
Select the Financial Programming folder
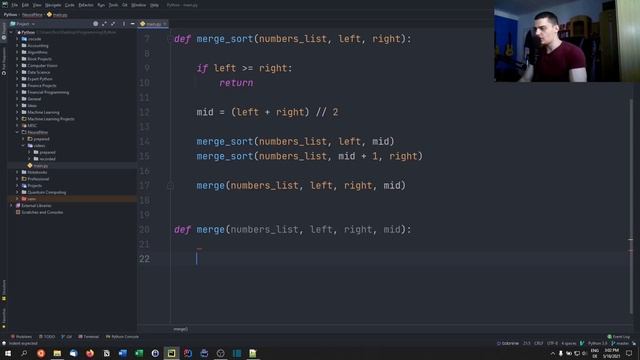click(48, 92)
